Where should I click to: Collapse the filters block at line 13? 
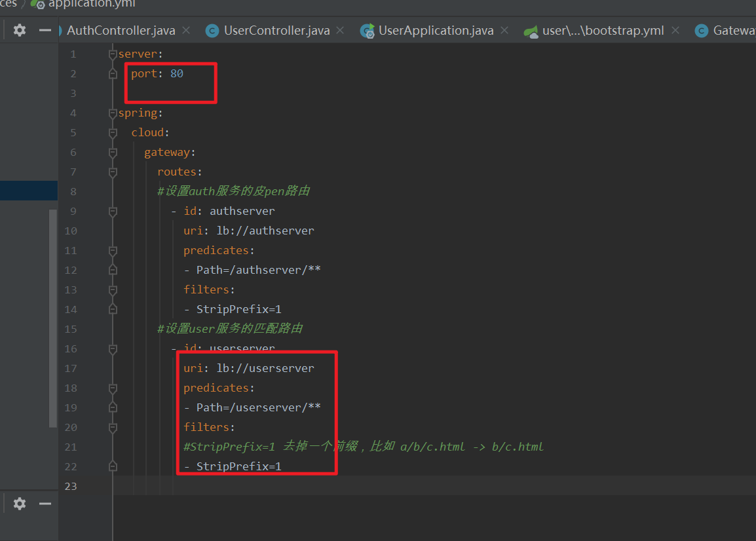click(113, 289)
